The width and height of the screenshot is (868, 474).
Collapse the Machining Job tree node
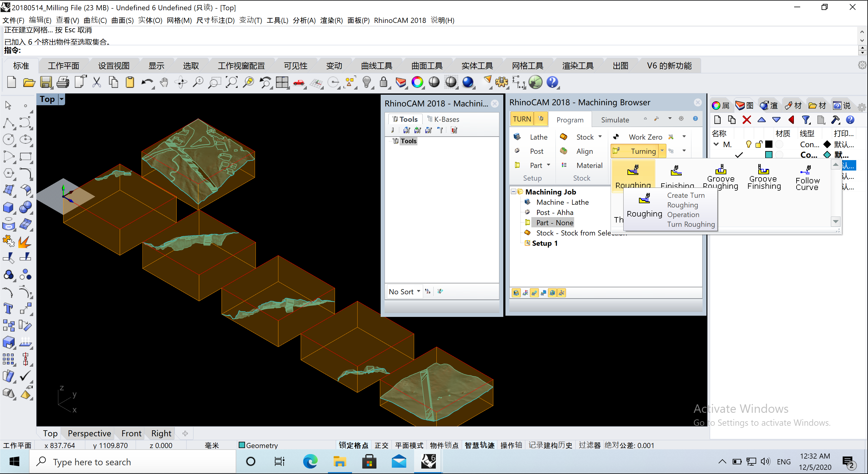pos(513,191)
